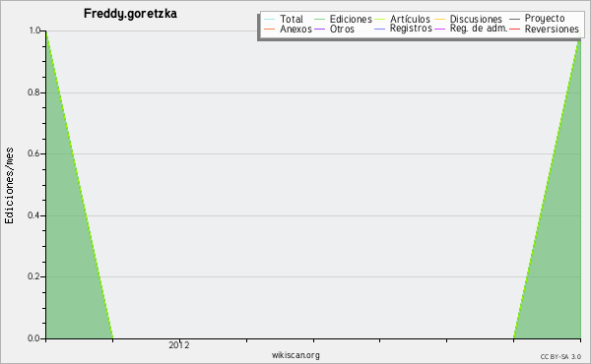Click the green Ediciones legend line swatch
The width and height of the screenshot is (591, 364).
[319, 19]
